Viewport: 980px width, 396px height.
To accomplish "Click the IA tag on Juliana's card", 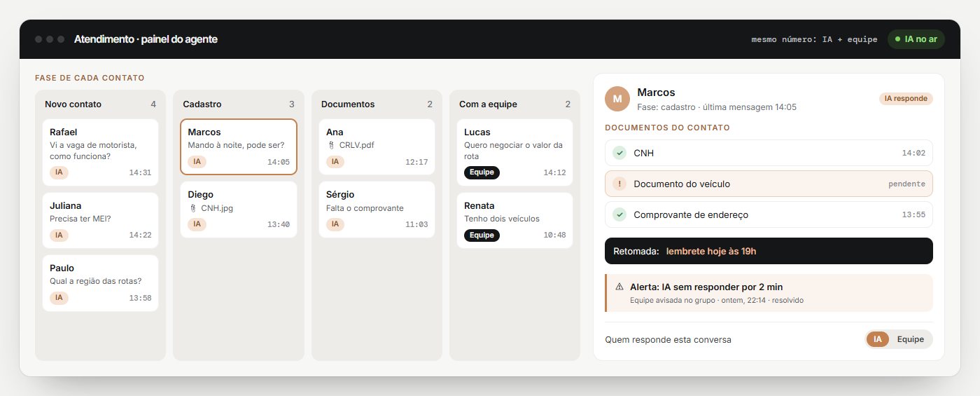I will [59, 235].
